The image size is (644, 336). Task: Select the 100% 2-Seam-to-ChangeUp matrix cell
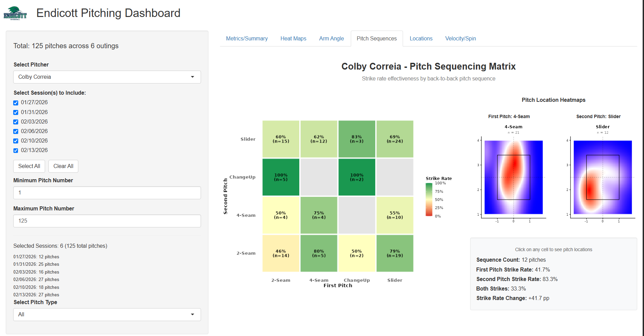281,177
